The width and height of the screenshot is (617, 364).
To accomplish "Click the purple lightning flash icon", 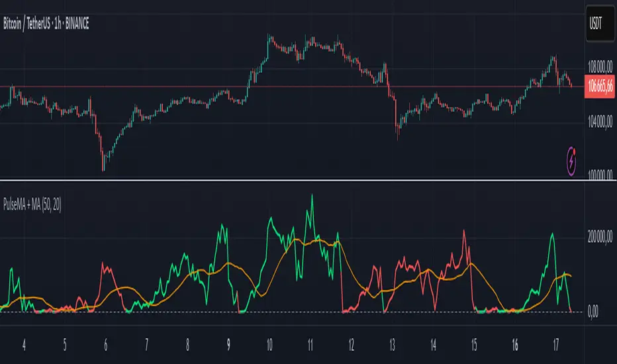I will click(571, 161).
